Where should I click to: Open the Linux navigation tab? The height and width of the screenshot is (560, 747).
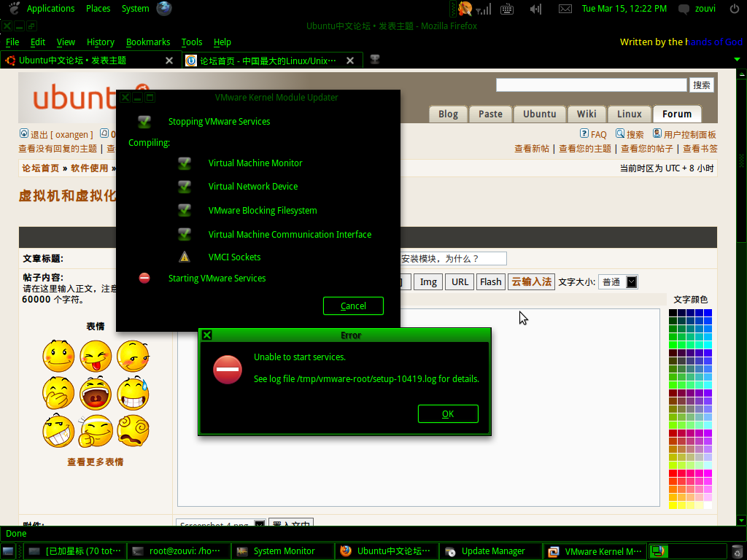click(x=630, y=114)
